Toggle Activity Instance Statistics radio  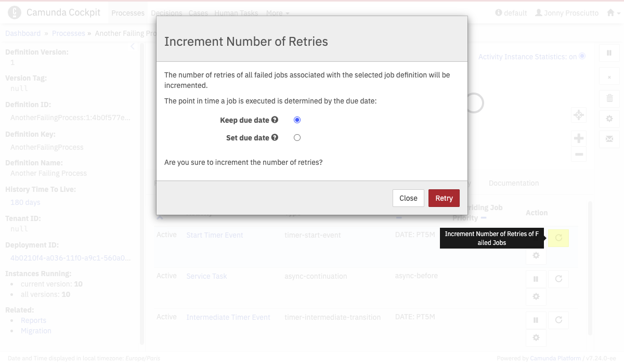582,56
